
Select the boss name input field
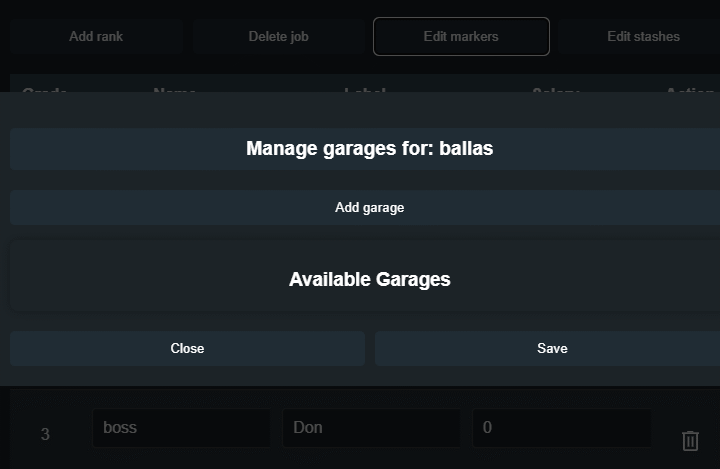click(x=181, y=428)
